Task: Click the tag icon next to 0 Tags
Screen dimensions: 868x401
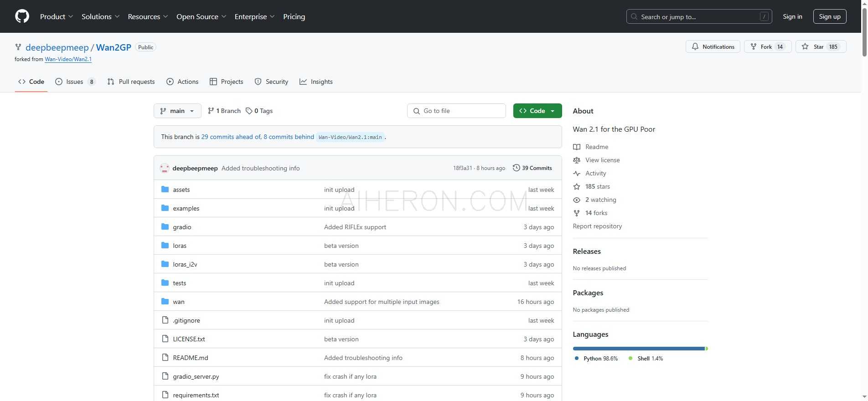Action: (249, 111)
